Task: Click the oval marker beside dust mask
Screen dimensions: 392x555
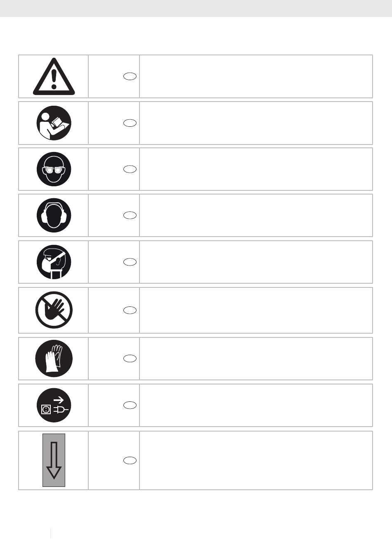Action: (x=130, y=262)
